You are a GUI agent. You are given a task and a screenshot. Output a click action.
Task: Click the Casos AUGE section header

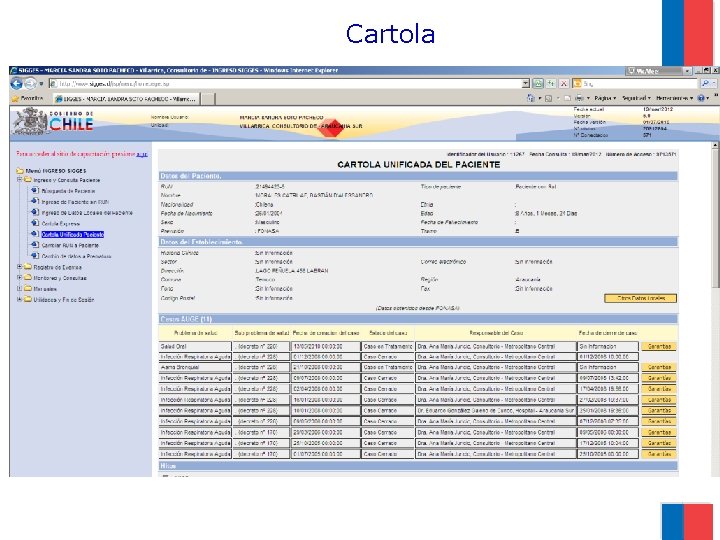(418, 319)
